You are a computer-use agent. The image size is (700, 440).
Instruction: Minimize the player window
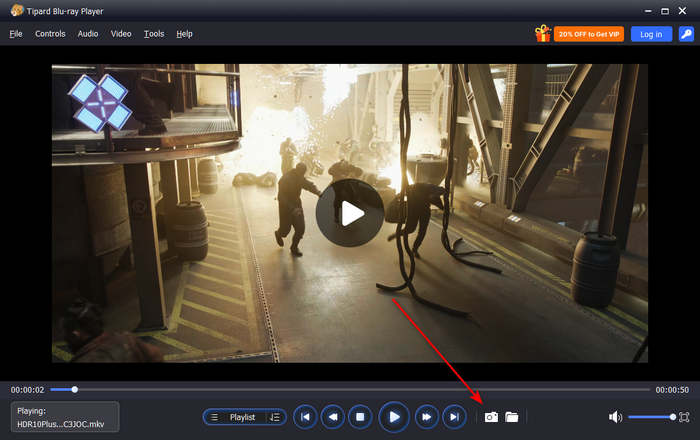coord(648,11)
